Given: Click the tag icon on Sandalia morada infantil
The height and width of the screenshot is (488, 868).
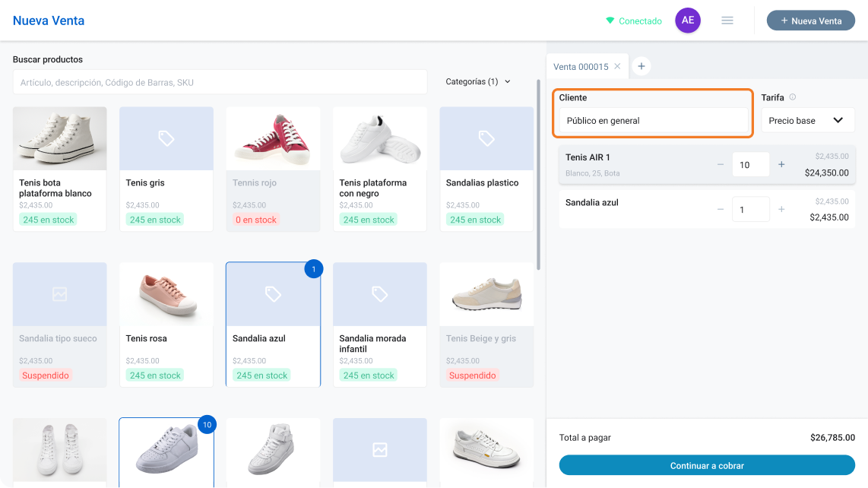Looking at the screenshot, I should click(x=380, y=294).
